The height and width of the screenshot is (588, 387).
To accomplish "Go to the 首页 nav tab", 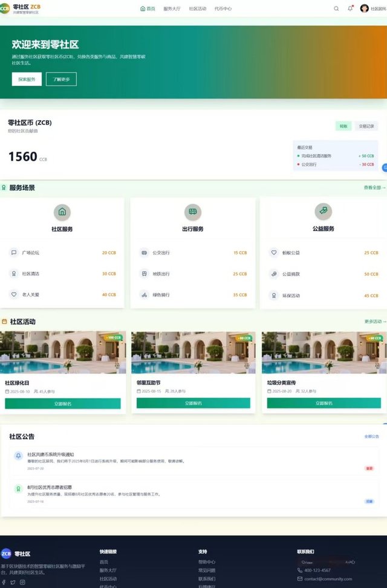I will (148, 8).
